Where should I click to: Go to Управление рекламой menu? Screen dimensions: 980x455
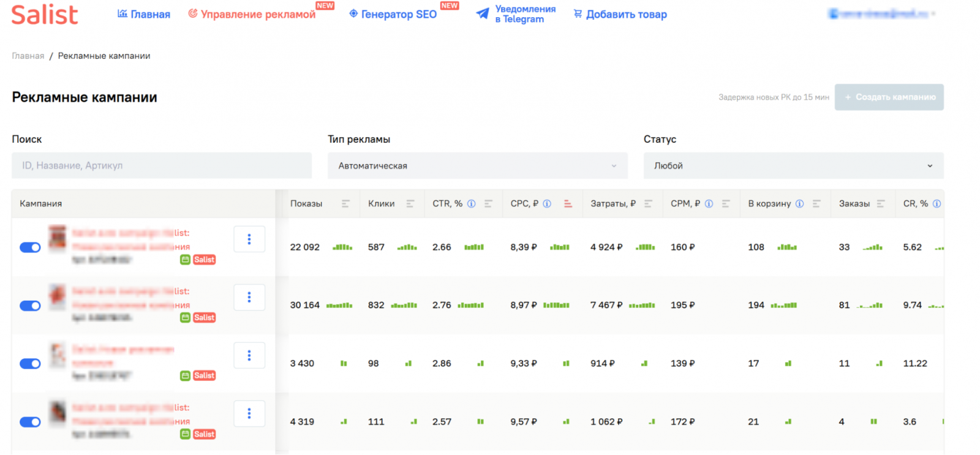tap(257, 14)
